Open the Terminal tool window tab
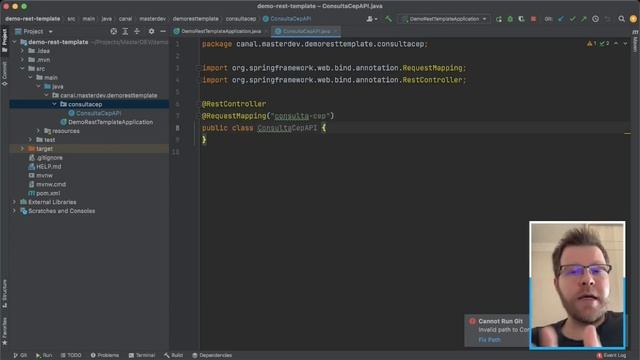The width and height of the screenshot is (640, 360). tap(142, 356)
